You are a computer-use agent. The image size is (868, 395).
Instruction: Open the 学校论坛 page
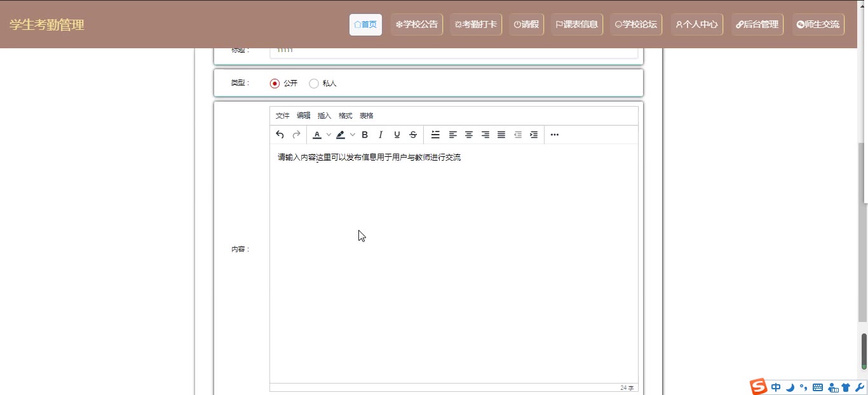click(x=636, y=25)
